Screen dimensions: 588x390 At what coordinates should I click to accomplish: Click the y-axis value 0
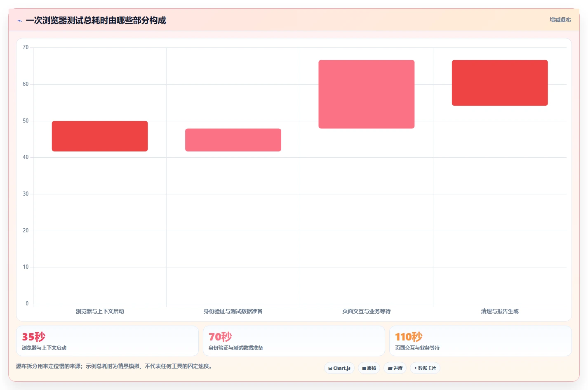(x=27, y=304)
